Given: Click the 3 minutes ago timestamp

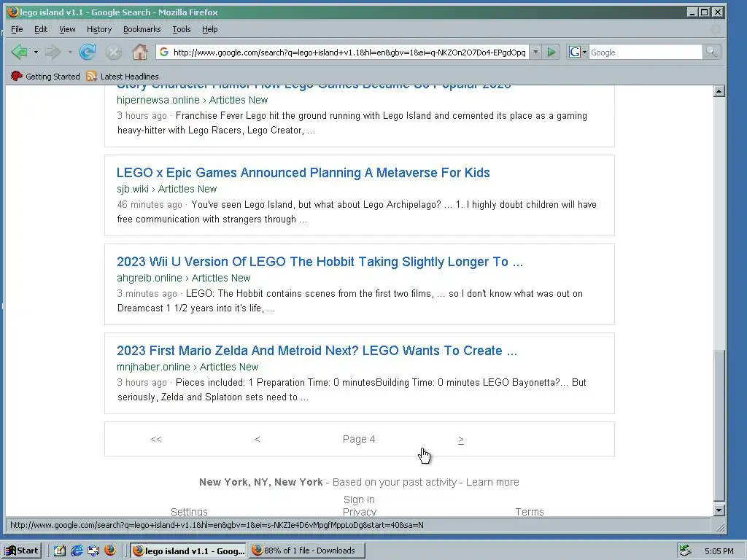Looking at the screenshot, I should click(147, 294).
